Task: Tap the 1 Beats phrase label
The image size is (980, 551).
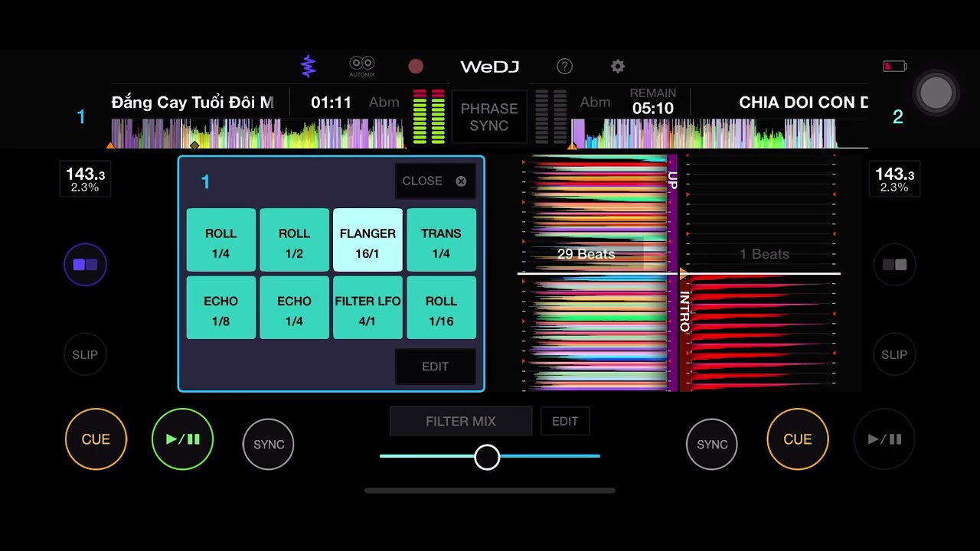Action: [x=764, y=254]
